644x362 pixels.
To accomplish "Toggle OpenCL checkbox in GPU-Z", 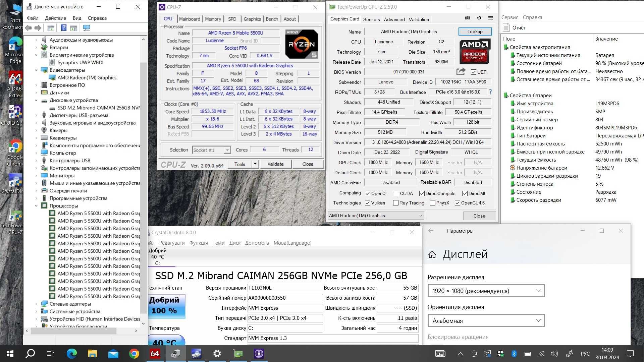I will pyautogui.click(x=367, y=193).
